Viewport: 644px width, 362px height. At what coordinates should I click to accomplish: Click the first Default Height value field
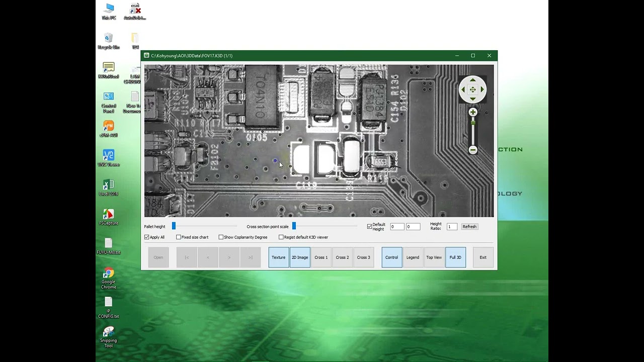click(397, 227)
